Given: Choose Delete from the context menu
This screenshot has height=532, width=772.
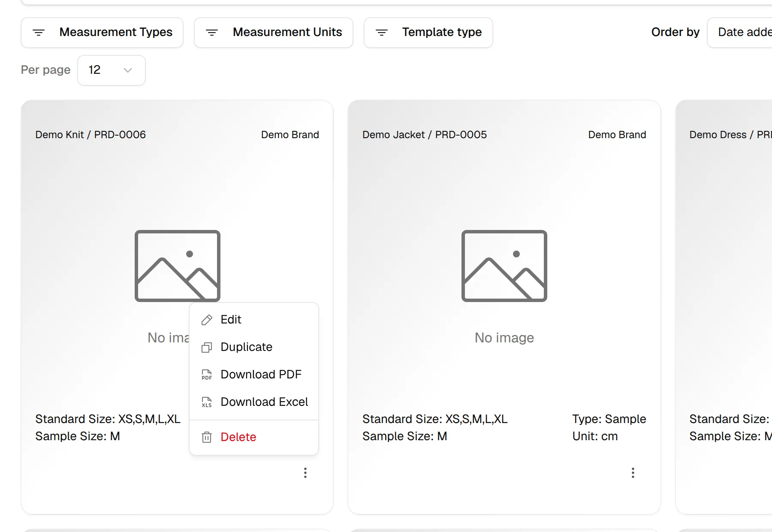Looking at the screenshot, I should pyautogui.click(x=254, y=437).
